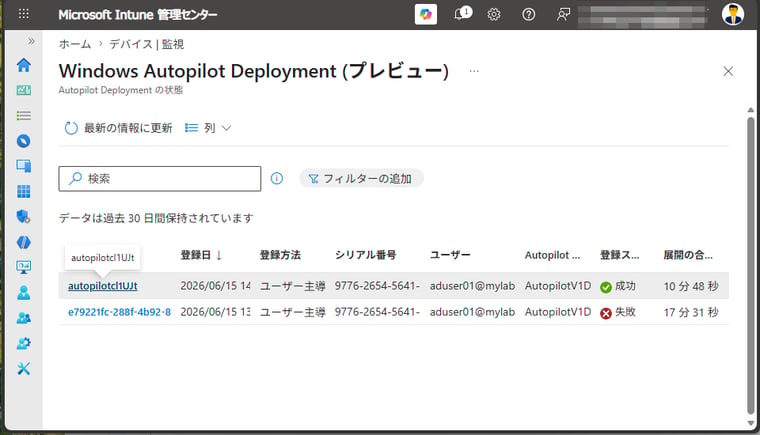
Task: Open Groups in the sidebar
Action: (x=23, y=318)
